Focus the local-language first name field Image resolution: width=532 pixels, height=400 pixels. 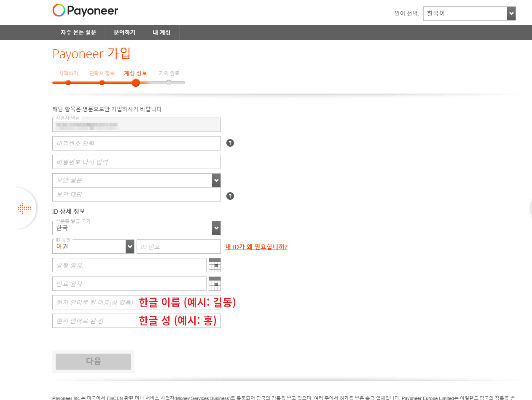137,302
